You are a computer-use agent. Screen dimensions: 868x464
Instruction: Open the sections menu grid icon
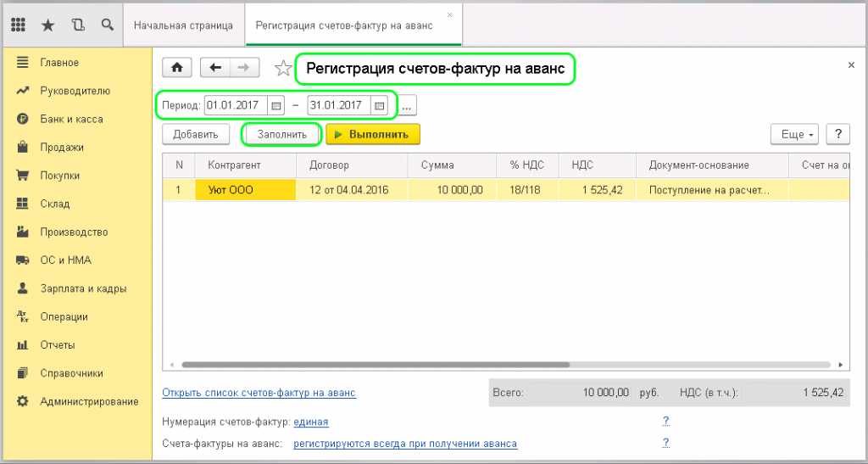[19, 25]
